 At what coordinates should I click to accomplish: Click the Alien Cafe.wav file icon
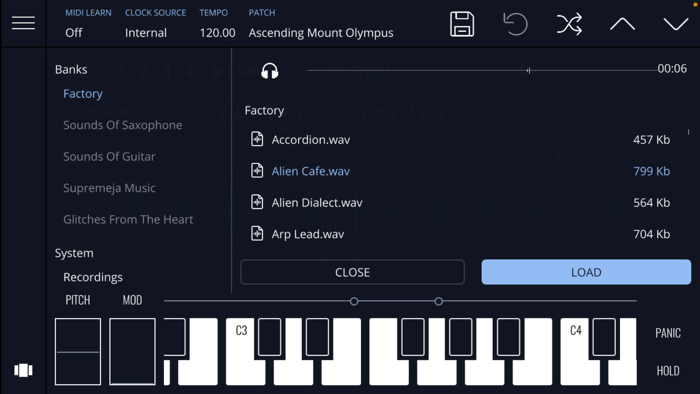[x=257, y=170]
